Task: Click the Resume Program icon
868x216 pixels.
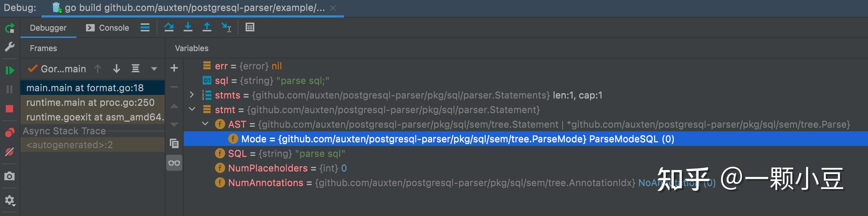Action: (x=10, y=70)
